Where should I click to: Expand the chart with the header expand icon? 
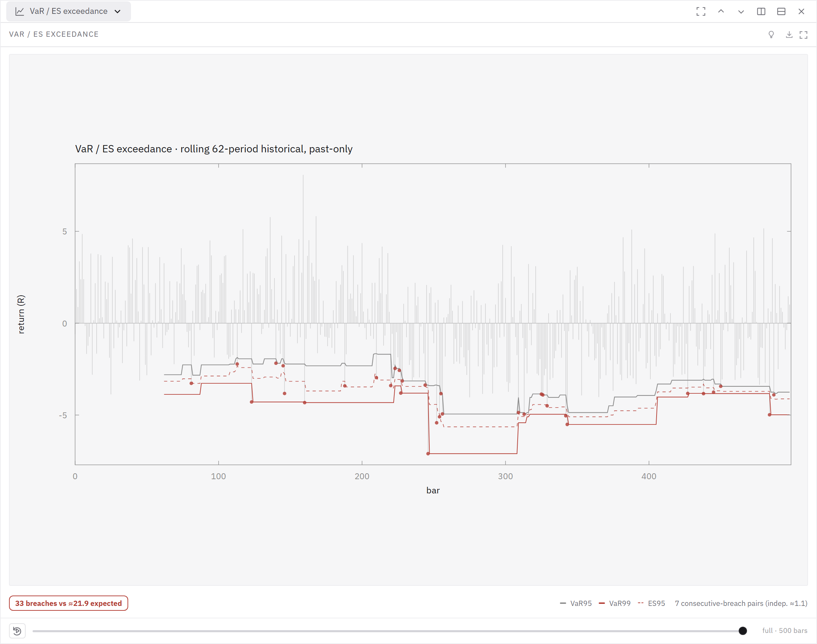coord(803,35)
